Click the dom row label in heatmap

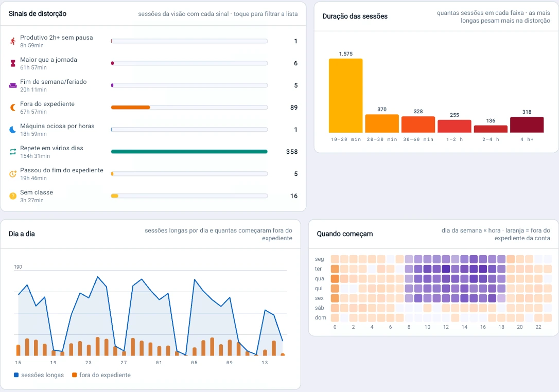(320, 317)
